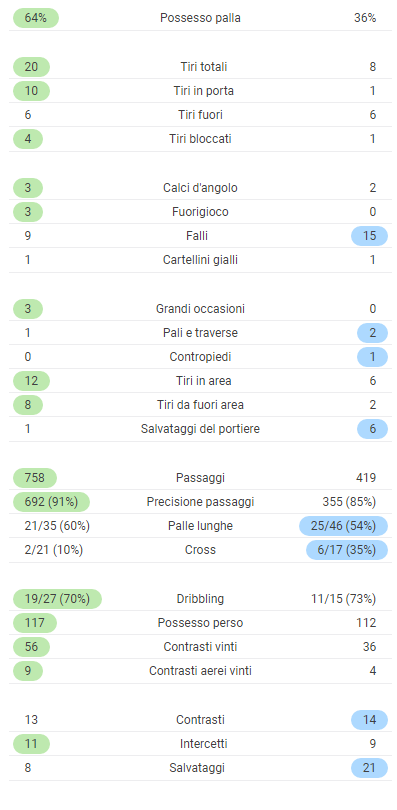Click the 758 passes green badge
The width and height of the screenshot is (397, 810).
tap(35, 478)
